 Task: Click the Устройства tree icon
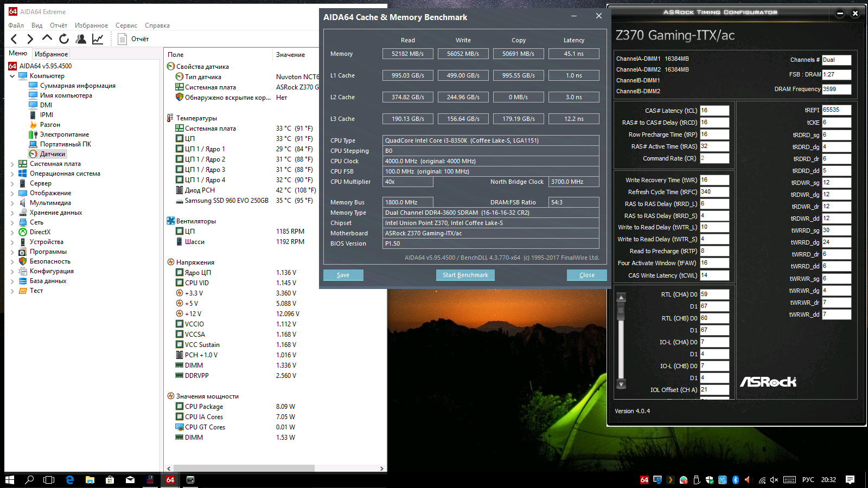[x=23, y=242]
